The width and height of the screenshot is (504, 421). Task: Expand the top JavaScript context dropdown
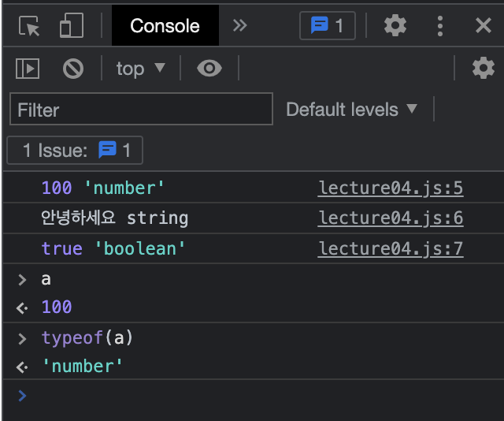pos(141,69)
